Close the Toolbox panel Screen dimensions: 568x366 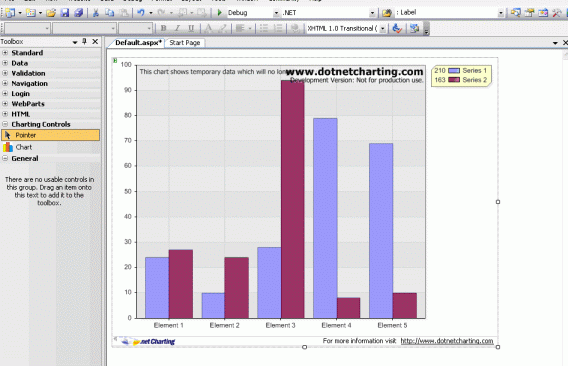(x=95, y=41)
